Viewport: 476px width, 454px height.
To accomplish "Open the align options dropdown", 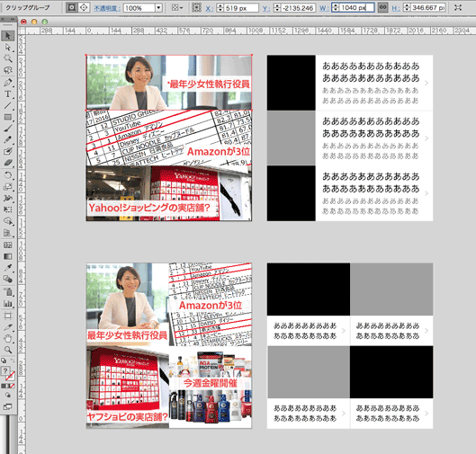I will pos(177,7).
